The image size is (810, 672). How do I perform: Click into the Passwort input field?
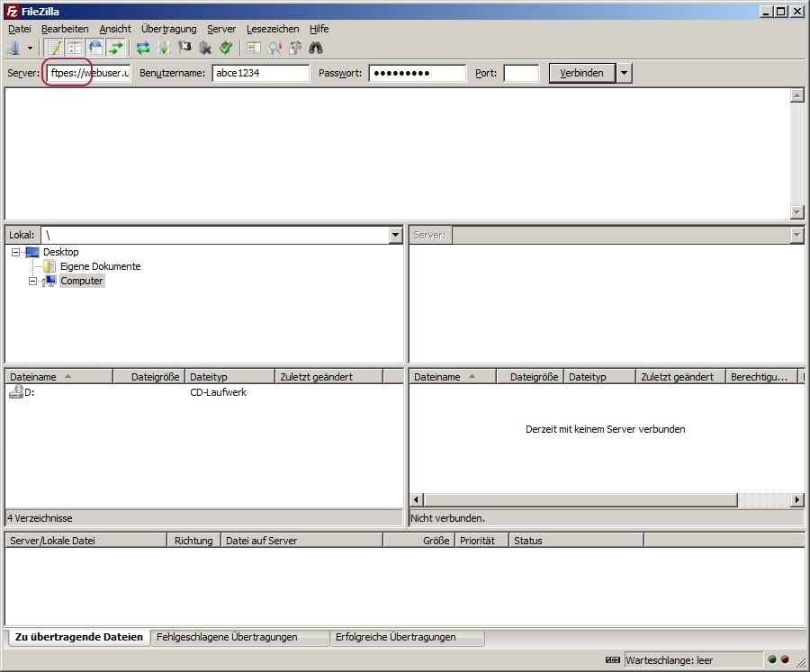pyautogui.click(x=417, y=73)
